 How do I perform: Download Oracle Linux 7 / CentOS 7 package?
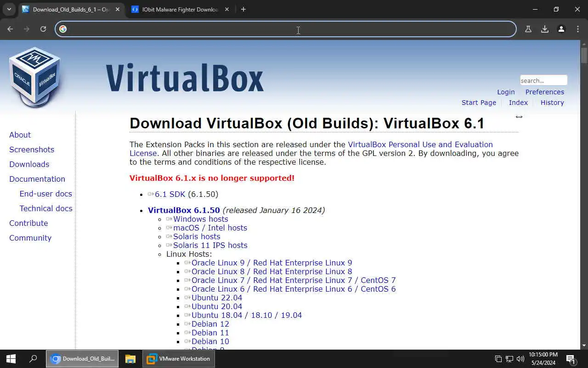[294, 280]
